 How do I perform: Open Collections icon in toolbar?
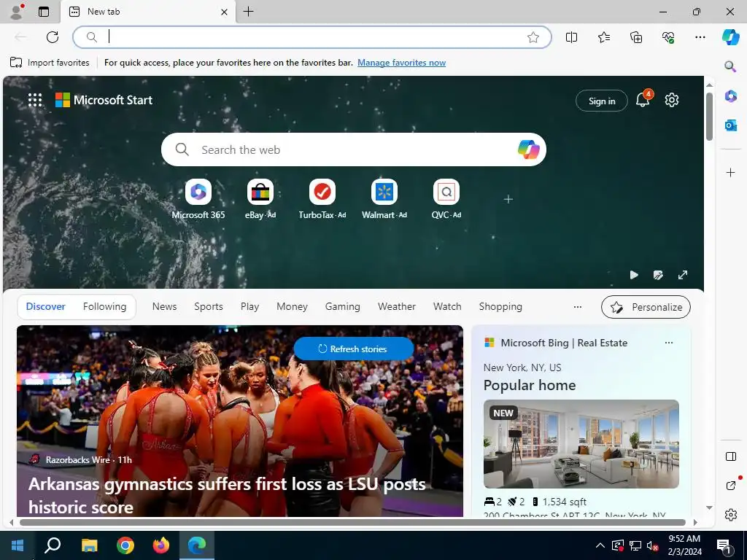[x=636, y=37]
